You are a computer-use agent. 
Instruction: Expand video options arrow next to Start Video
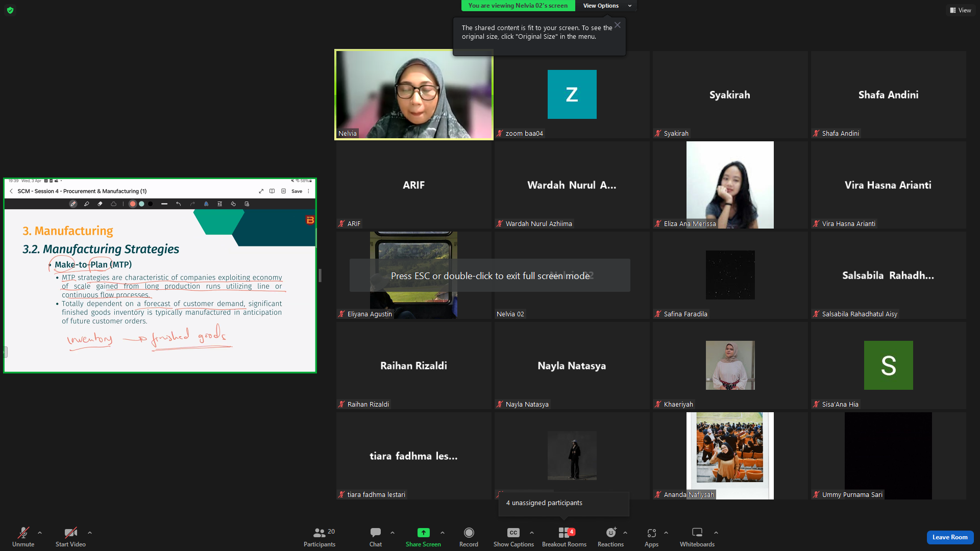coord(90,533)
